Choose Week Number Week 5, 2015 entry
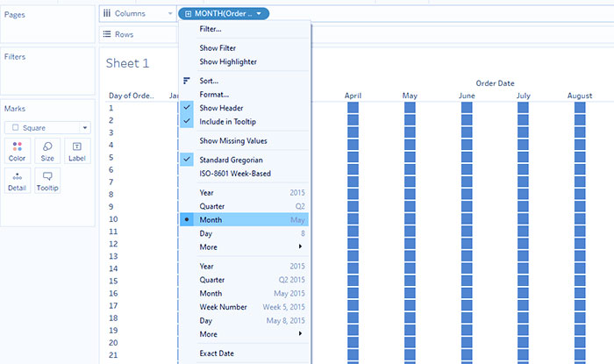 pyautogui.click(x=245, y=307)
